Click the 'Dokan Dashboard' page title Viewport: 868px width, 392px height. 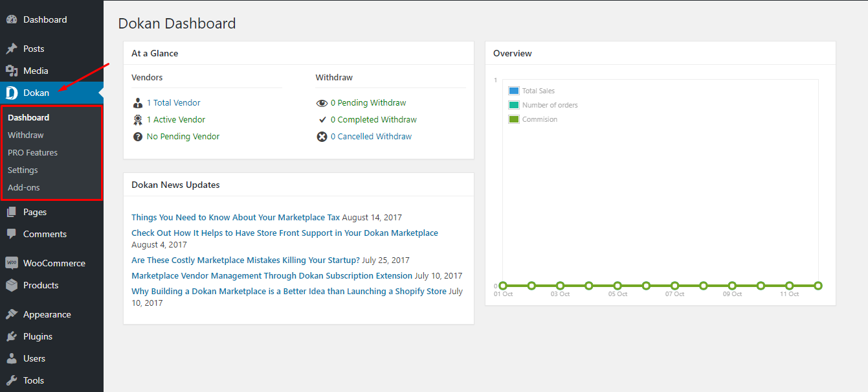[177, 24]
